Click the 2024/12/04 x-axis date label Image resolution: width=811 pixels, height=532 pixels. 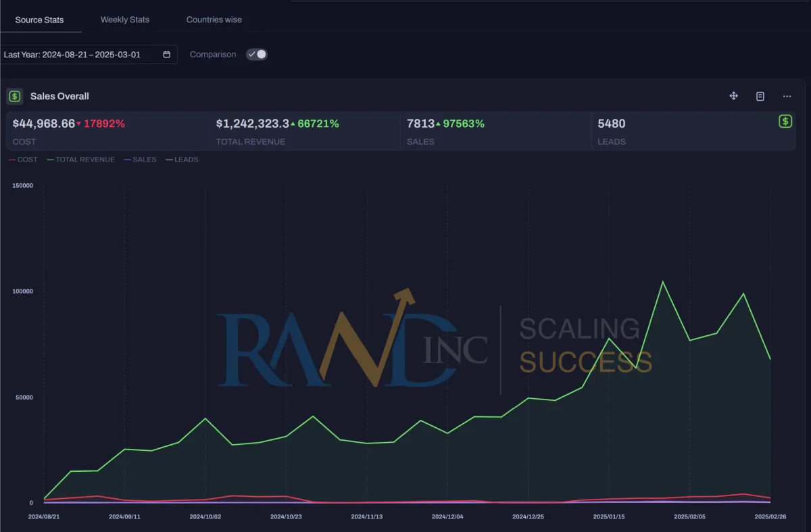pyautogui.click(x=447, y=516)
